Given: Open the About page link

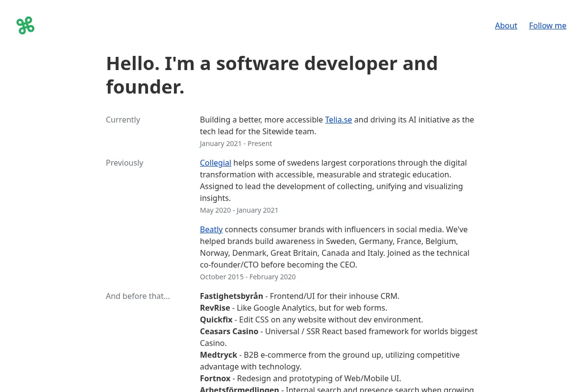Looking at the screenshot, I should click(506, 25).
